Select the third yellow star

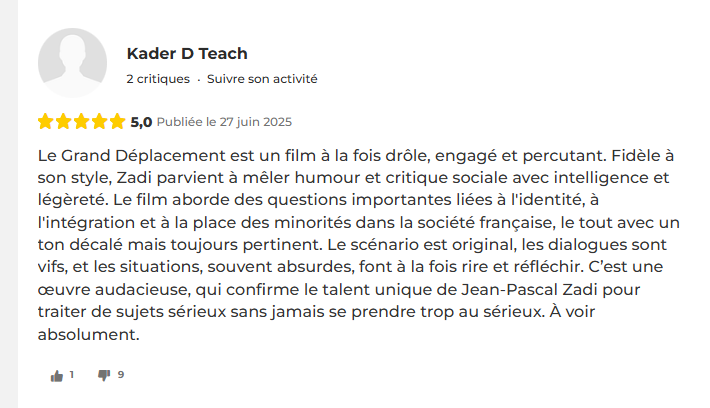pyautogui.click(x=81, y=121)
